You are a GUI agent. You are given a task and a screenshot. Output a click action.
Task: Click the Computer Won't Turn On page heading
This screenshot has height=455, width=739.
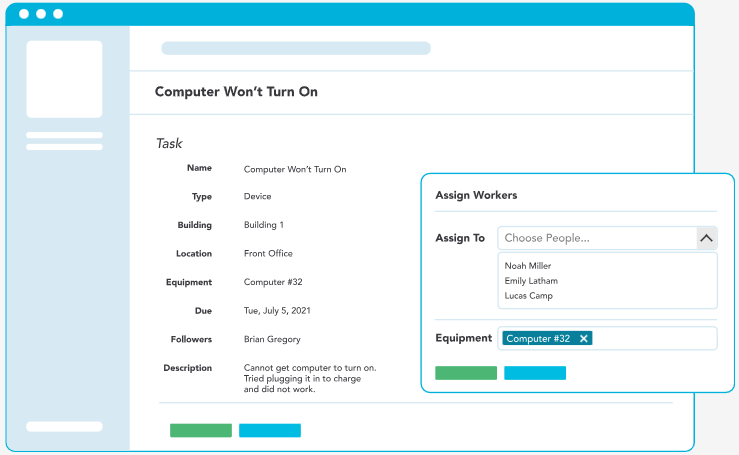tap(236, 91)
